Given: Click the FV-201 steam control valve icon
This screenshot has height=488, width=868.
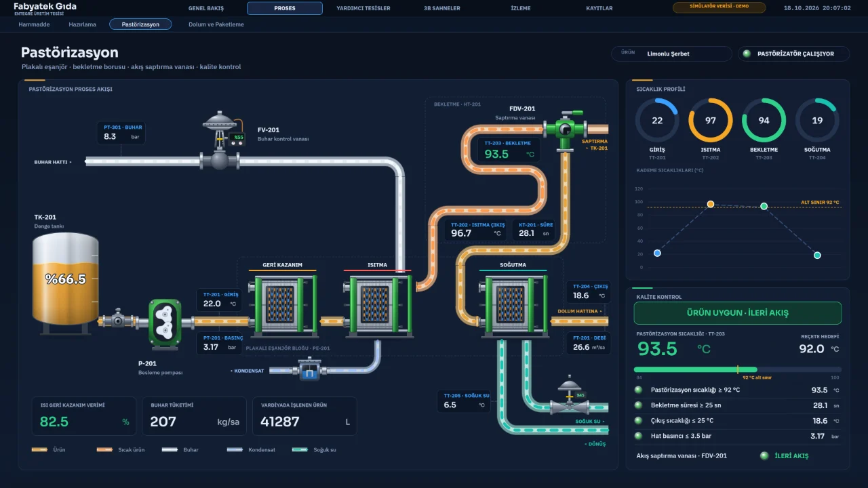Looking at the screenshot, I should 220,141.
